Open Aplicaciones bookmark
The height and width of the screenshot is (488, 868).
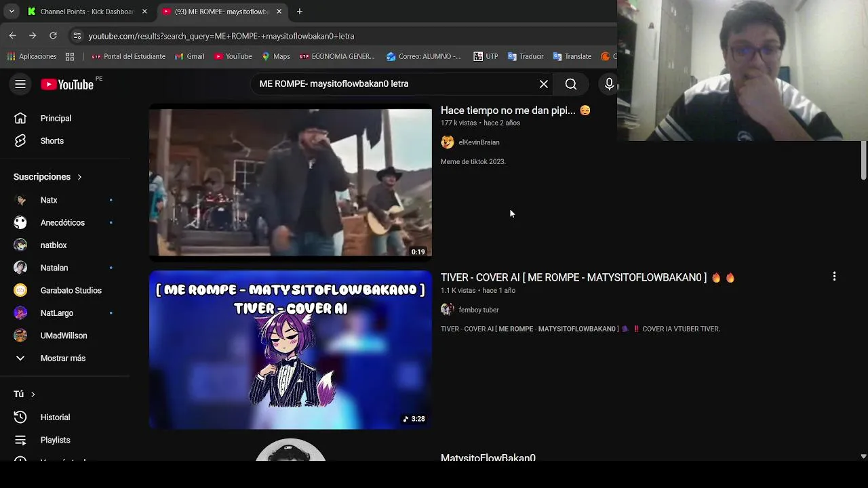click(32, 56)
